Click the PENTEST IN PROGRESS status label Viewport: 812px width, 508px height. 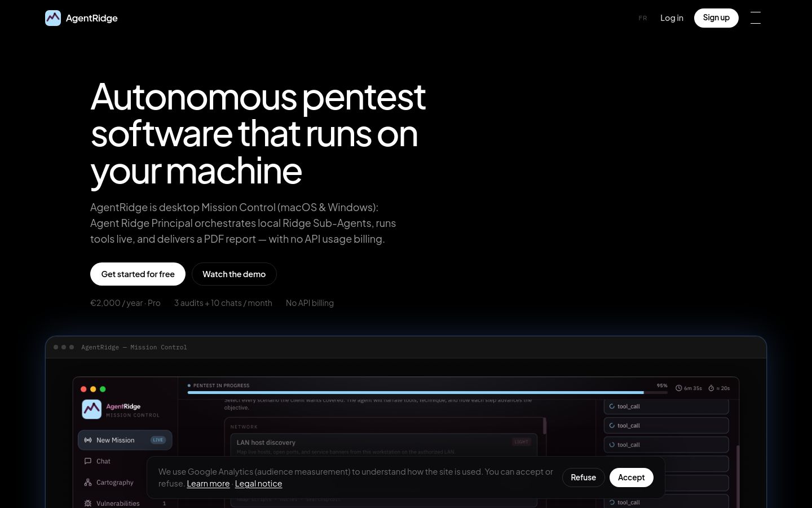click(221, 386)
